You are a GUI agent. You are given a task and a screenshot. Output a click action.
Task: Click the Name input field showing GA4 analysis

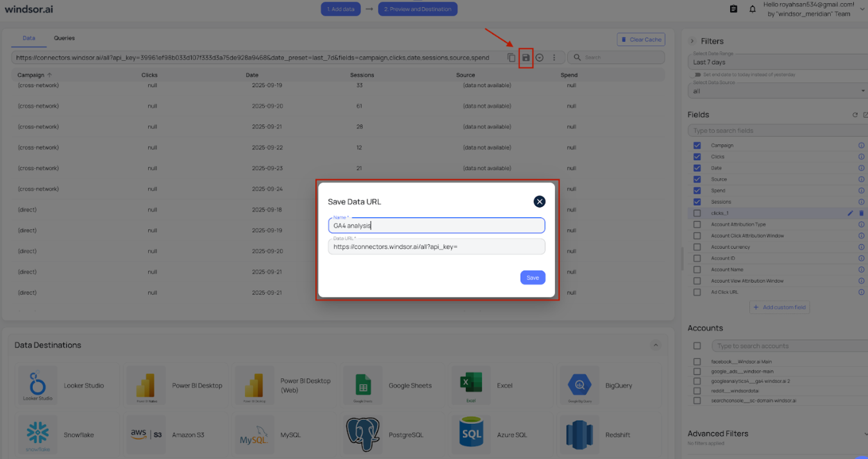tap(436, 225)
